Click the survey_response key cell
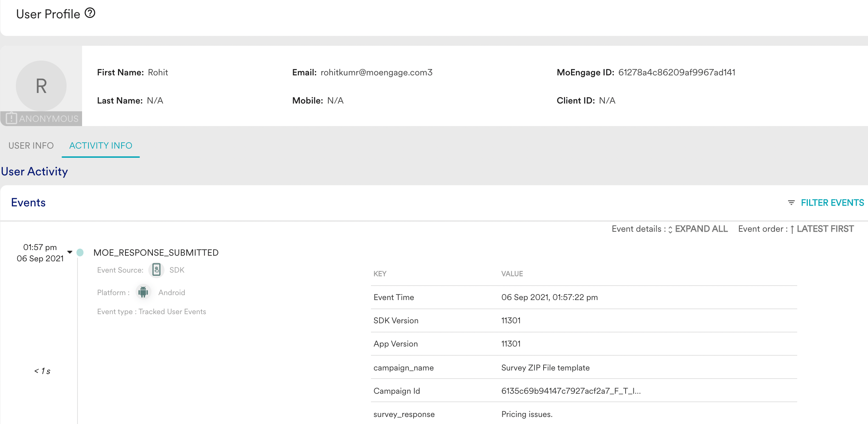 [x=404, y=414]
